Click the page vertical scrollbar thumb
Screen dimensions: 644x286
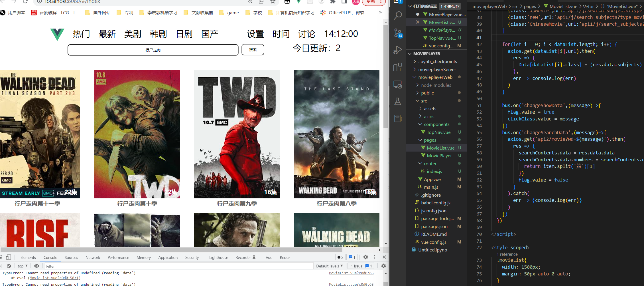point(386,76)
